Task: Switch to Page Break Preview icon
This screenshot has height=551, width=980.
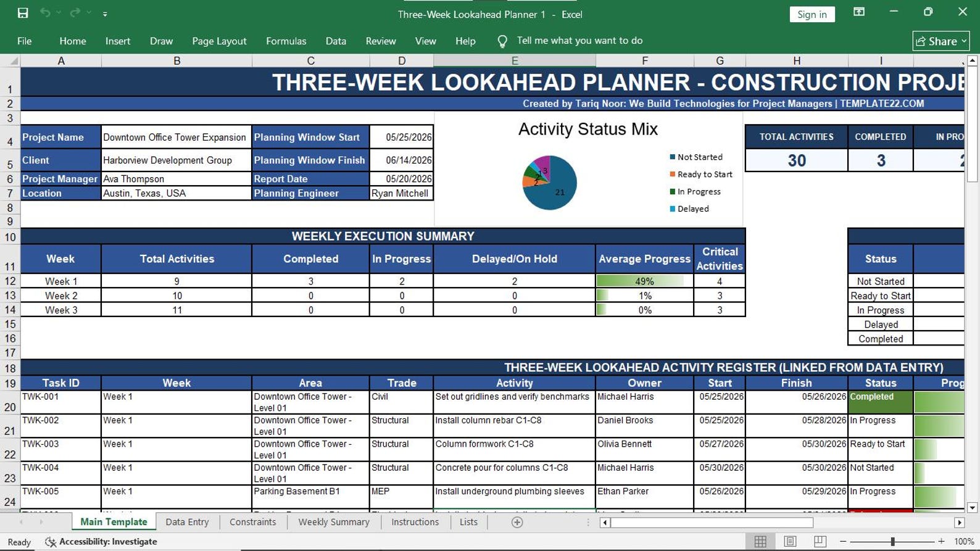Action: point(820,542)
